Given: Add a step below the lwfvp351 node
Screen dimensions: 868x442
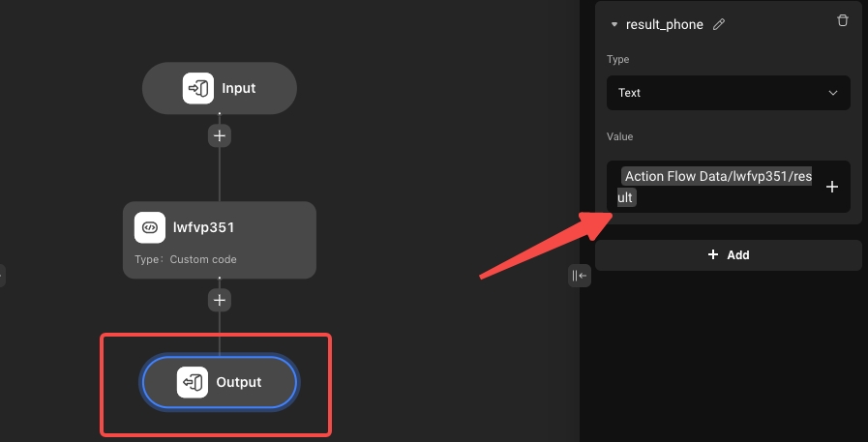Looking at the screenshot, I should coord(220,300).
